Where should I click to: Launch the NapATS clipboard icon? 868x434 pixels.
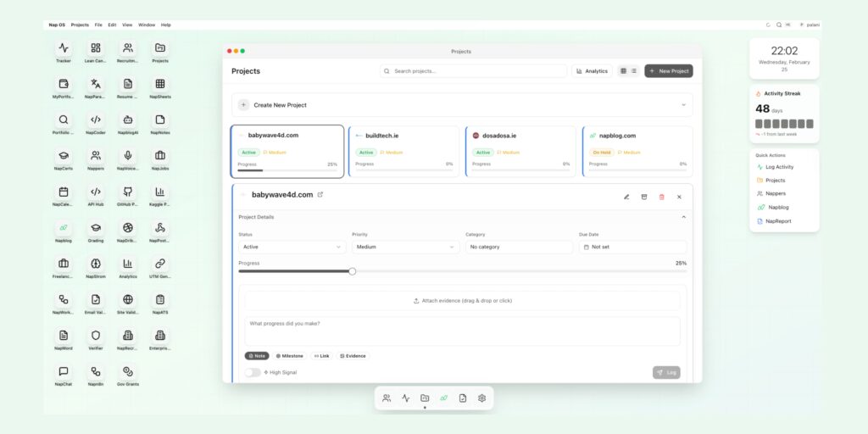coord(160,299)
